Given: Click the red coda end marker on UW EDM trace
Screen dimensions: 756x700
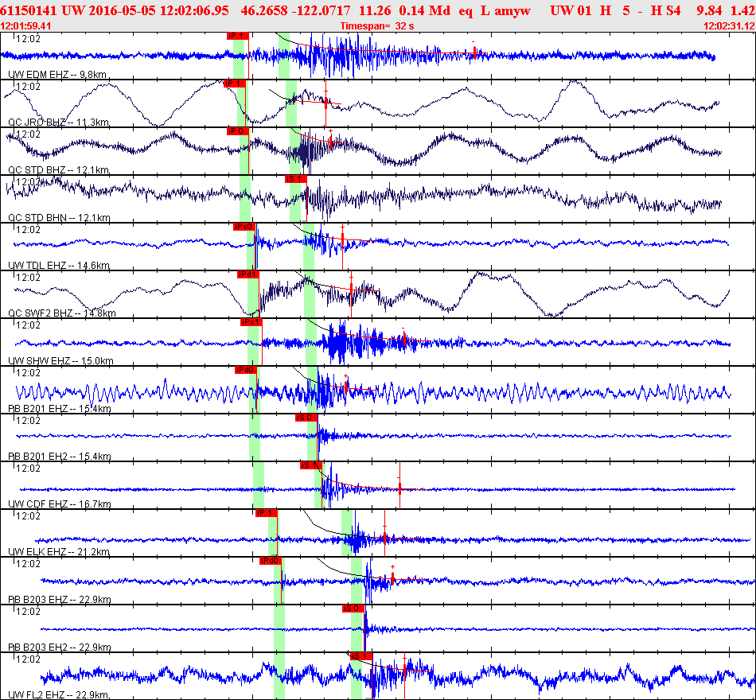Looking at the screenshot, I should coord(474,52).
